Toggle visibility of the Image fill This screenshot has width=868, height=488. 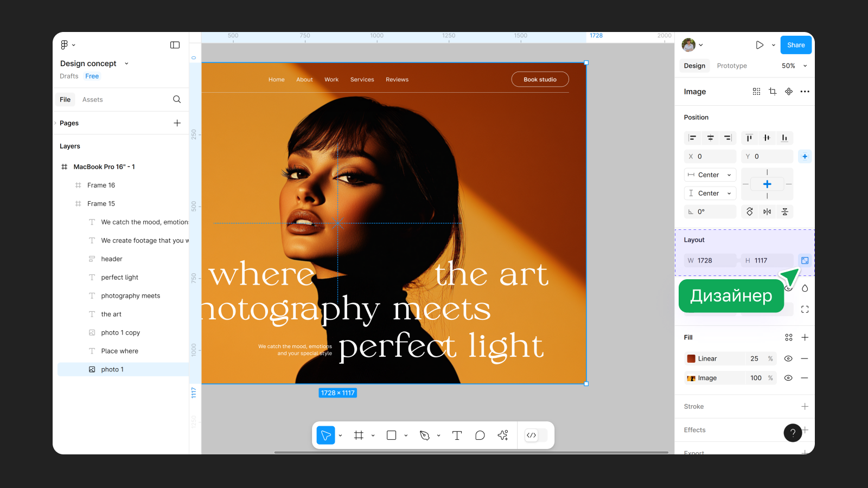pos(788,378)
